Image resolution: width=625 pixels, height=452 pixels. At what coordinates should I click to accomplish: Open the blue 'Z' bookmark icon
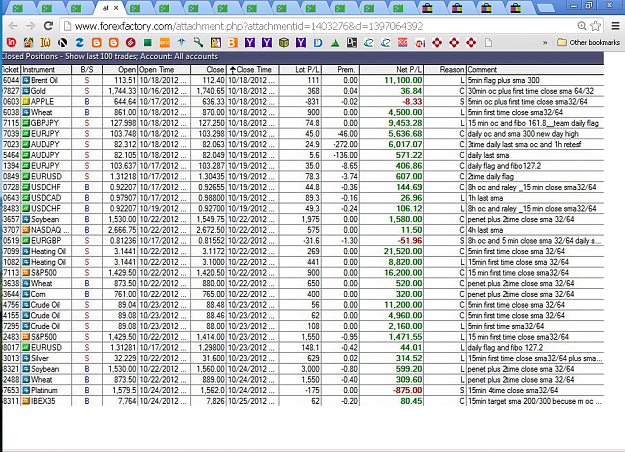pyautogui.click(x=79, y=42)
